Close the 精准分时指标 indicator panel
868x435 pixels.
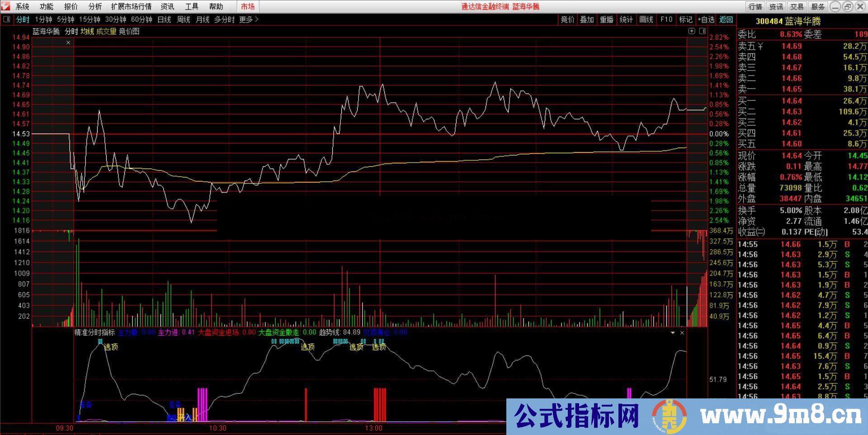click(x=682, y=332)
